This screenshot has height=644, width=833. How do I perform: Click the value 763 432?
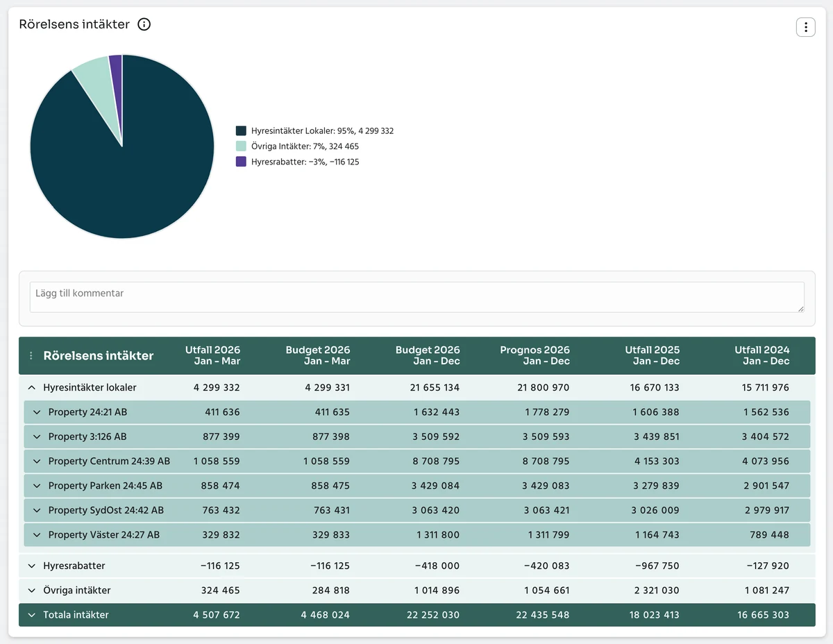222,510
